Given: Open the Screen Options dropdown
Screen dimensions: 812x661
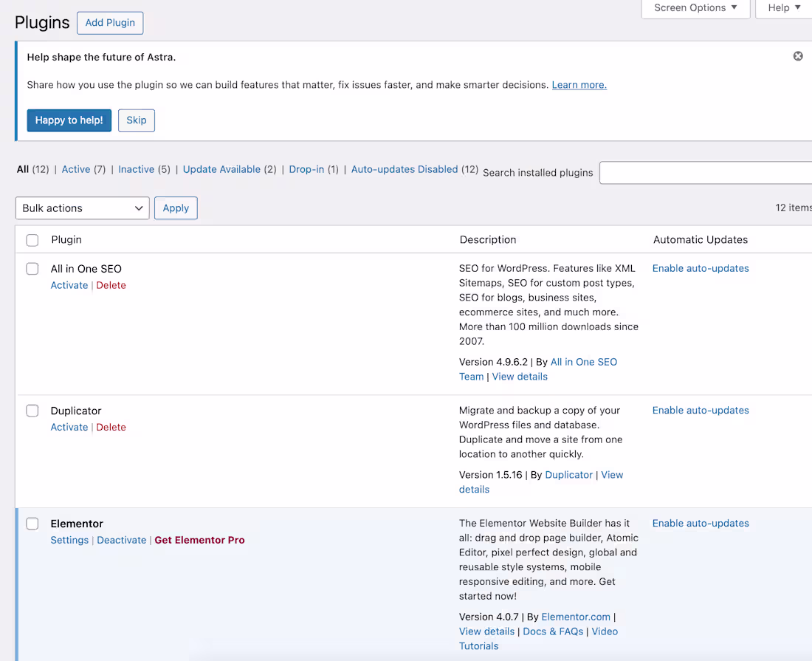Looking at the screenshot, I should click(695, 8).
